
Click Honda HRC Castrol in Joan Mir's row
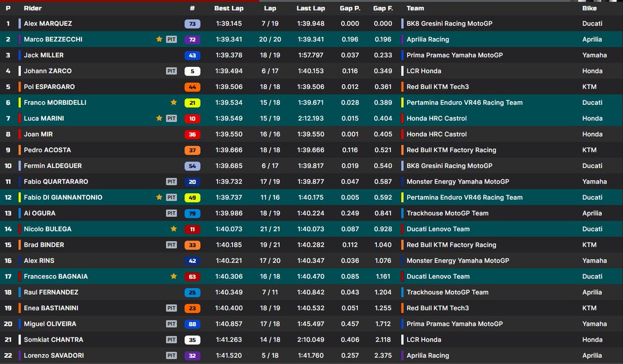pyautogui.click(x=437, y=134)
